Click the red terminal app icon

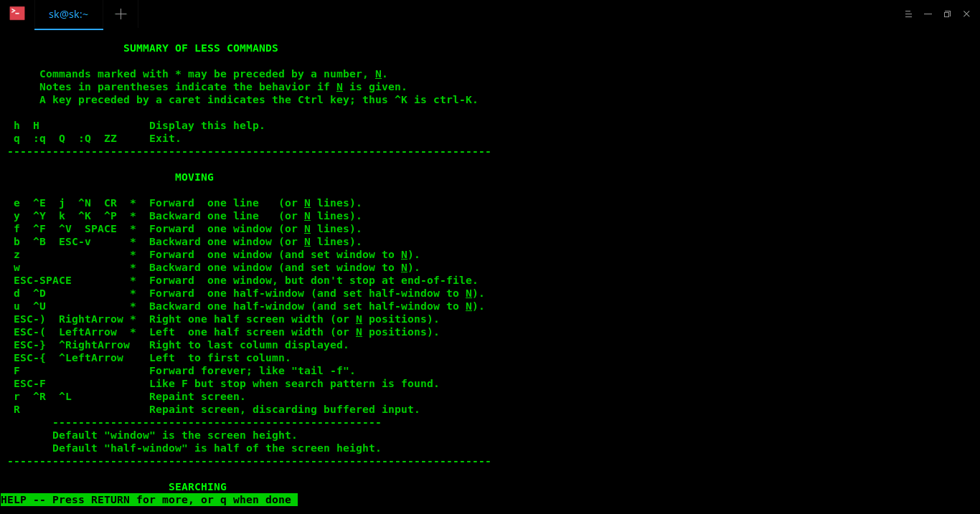[17, 13]
